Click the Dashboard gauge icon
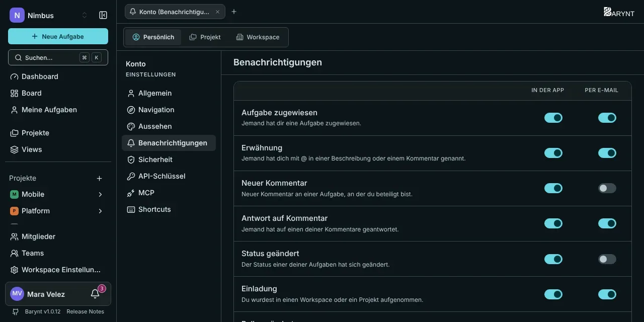The height and width of the screenshot is (322, 644). click(x=14, y=76)
